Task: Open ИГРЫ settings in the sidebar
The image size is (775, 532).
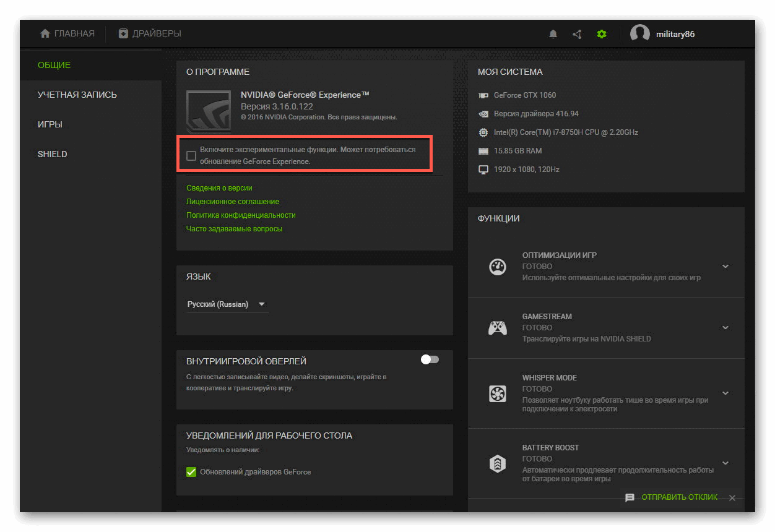Action: click(90, 124)
